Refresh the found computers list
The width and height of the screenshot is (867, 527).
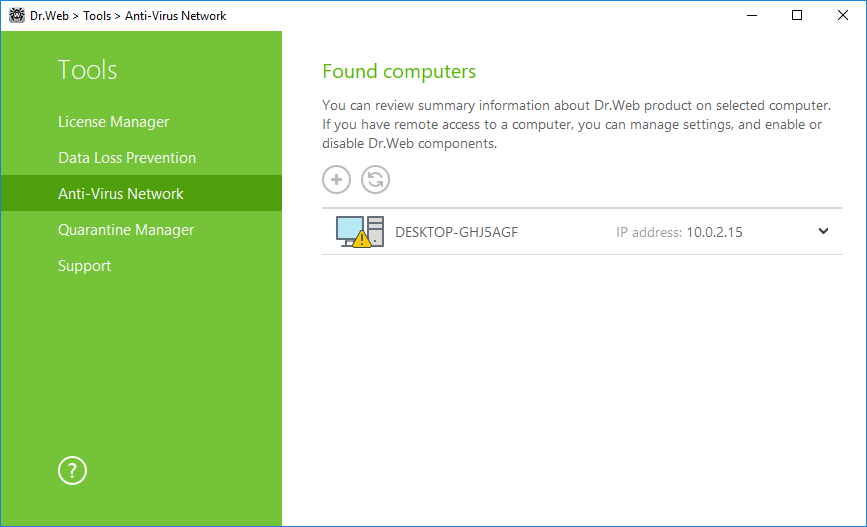click(375, 180)
